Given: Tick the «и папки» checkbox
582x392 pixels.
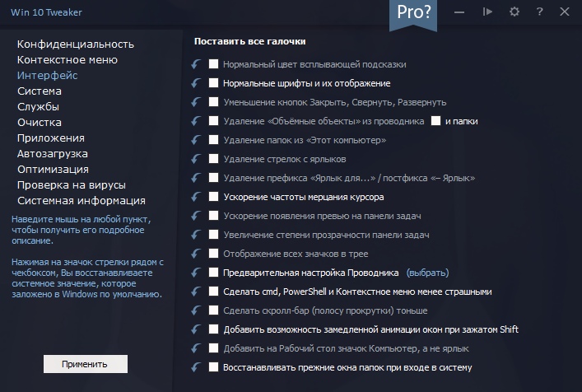Looking at the screenshot, I should coord(435,121).
